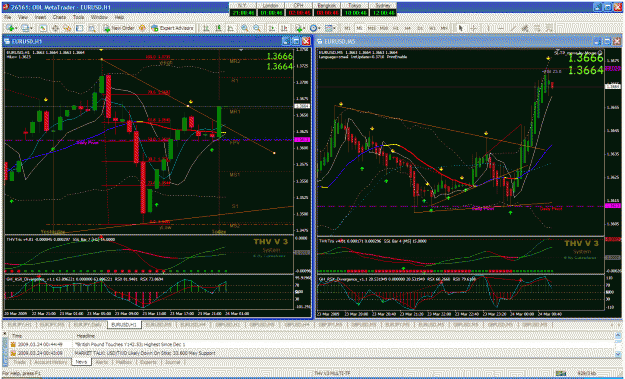Zoom in on the chart
This screenshot has width=625, height=379.
pos(244,28)
